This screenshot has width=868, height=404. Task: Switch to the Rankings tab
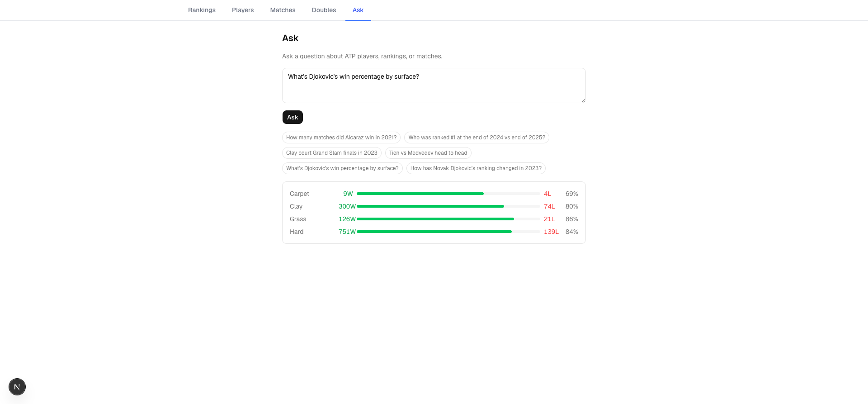[202, 10]
